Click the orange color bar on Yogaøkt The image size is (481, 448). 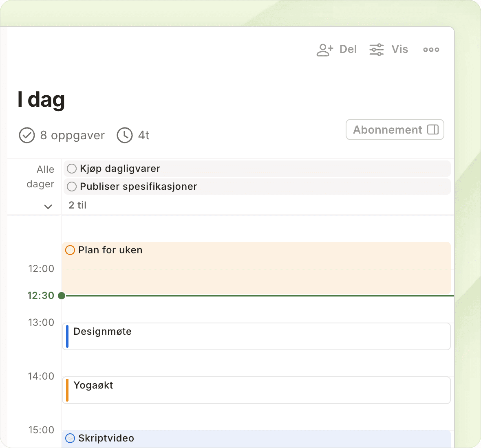pyautogui.click(x=67, y=390)
